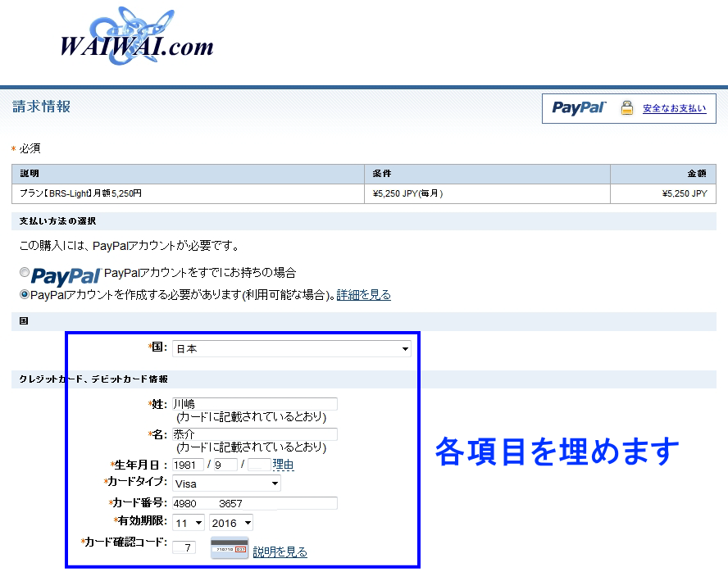
Task: Click the 請求情報 page heading
Action: pos(41,107)
